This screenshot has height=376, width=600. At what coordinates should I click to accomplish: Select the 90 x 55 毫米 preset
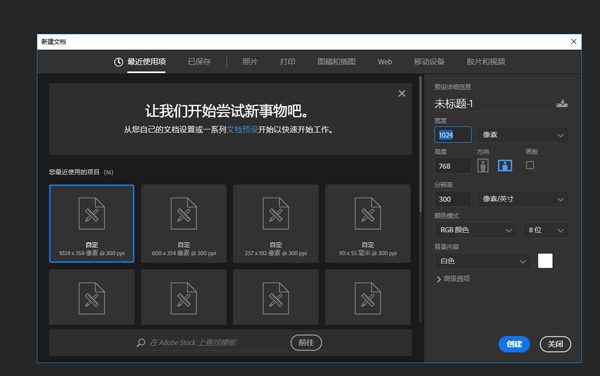pos(368,223)
